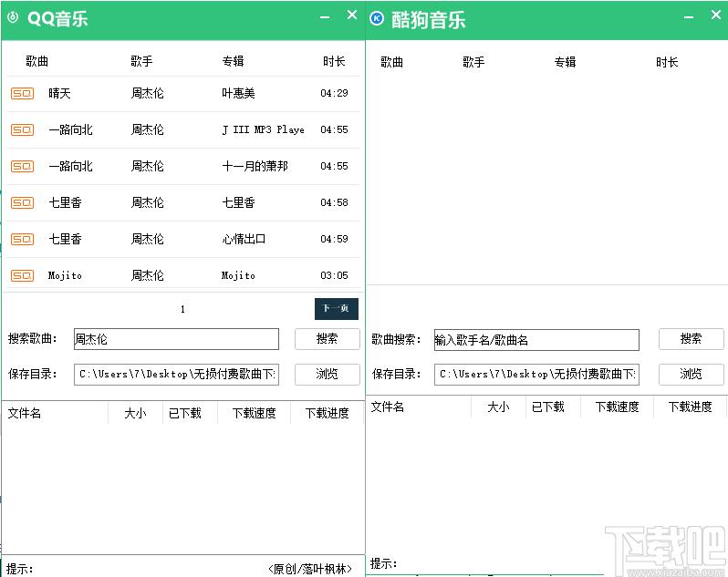Click album name 叶惠美
The height and width of the screenshot is (577, 728).
[x=238, y=93]
